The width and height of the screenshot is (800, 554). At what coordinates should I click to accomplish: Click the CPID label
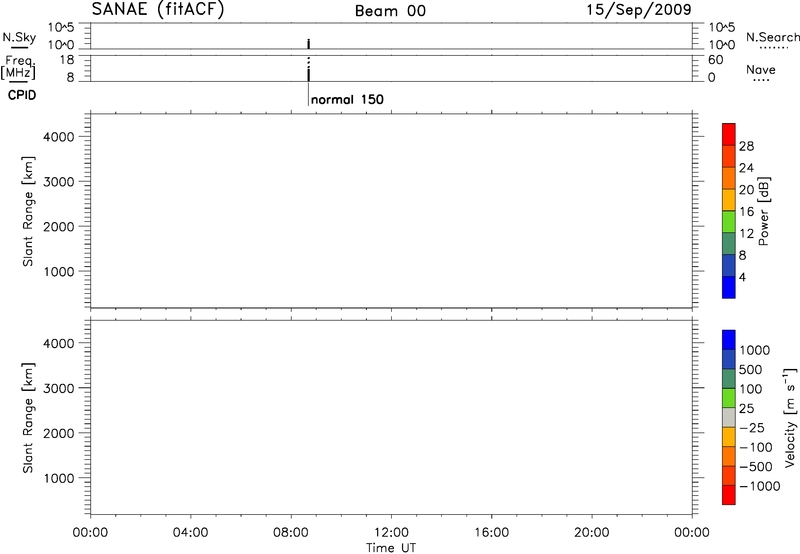pos(22,95)
